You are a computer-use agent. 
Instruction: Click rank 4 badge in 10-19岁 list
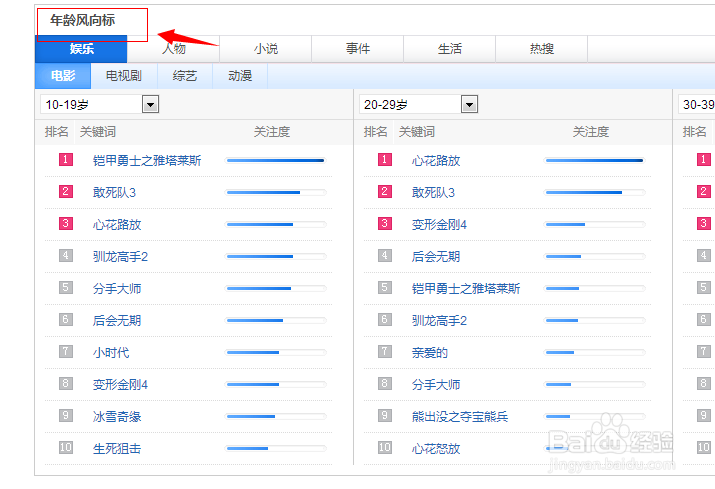(x=66, y=255)
